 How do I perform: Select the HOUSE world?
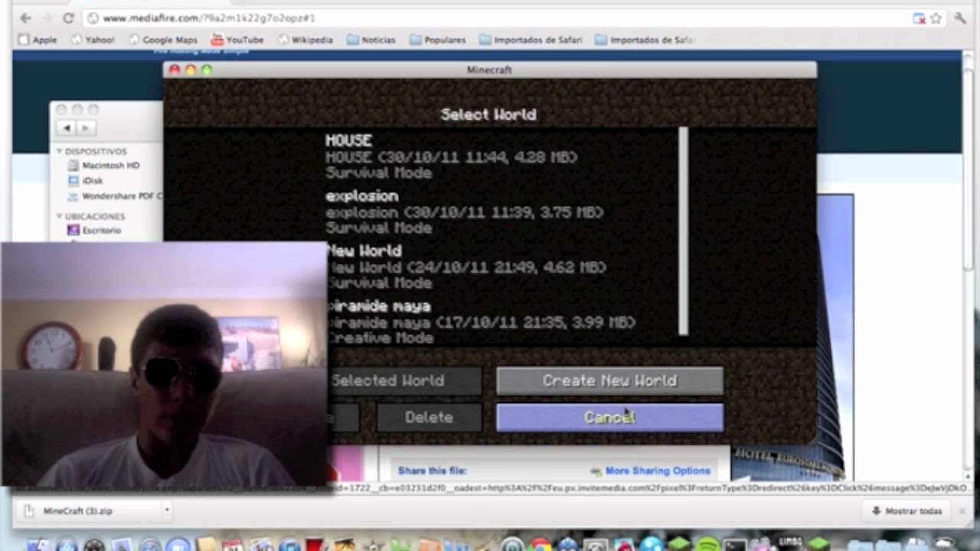[451, 156]
